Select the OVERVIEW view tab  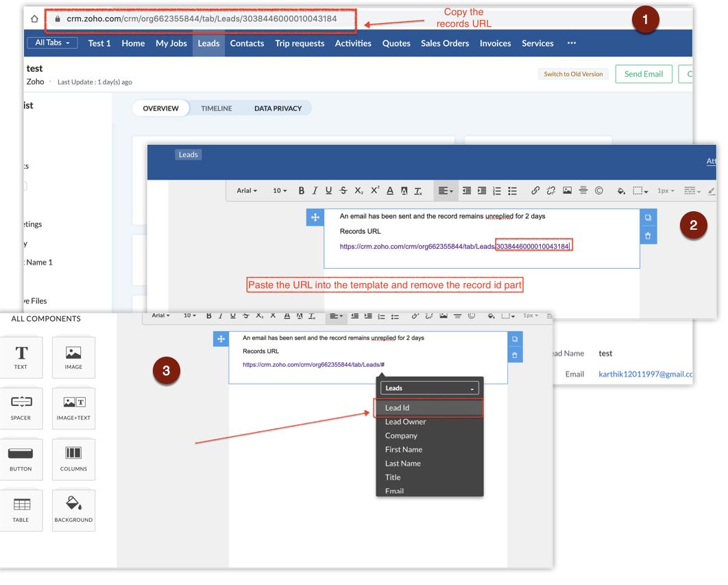(160, 108)
